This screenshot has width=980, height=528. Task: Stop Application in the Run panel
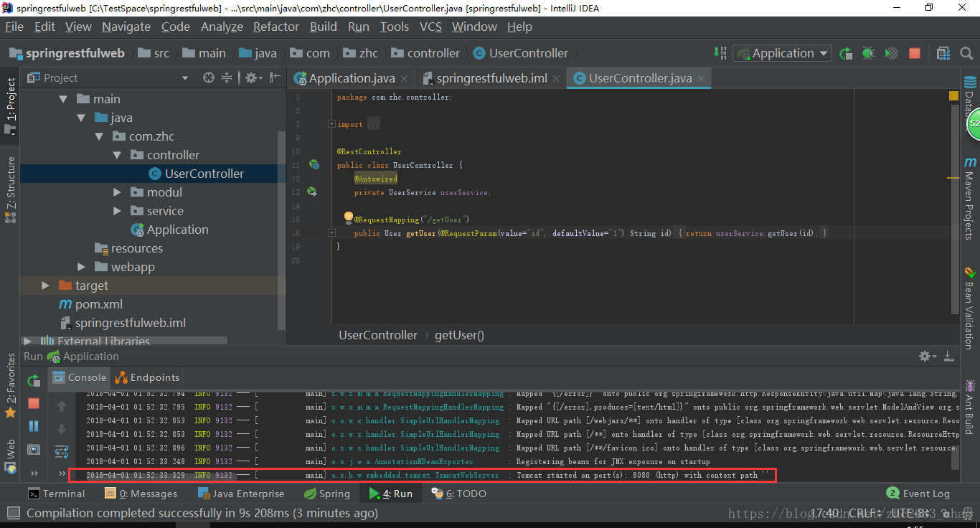point(34,403)
